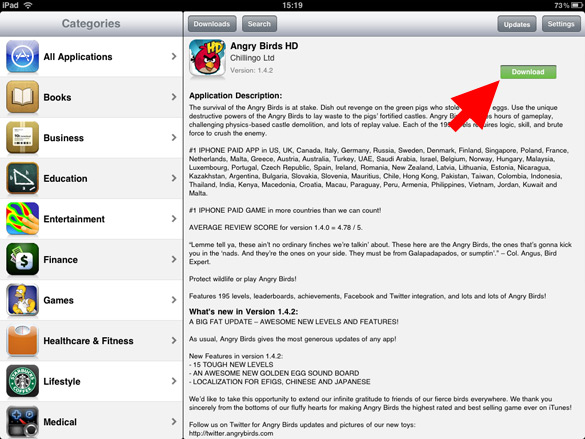This screenshot has height=439, width=585.
Task: Tap the green Download button
Action: pyautogui.click(x=528, y=72)
